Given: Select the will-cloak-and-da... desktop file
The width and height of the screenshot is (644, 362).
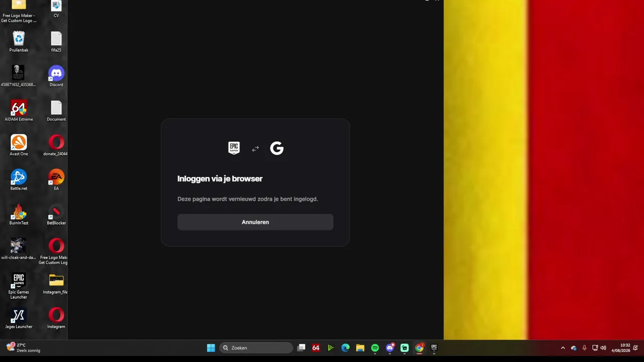Looking at the screenshot, I should 19,249.
